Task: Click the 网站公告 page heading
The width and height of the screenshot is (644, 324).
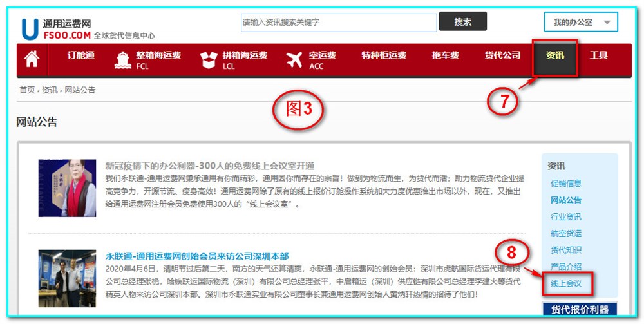Action: tap(37, 122)
